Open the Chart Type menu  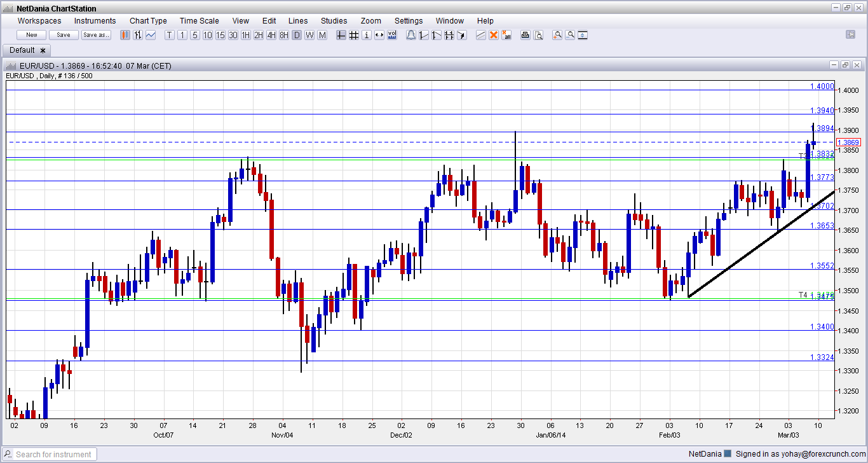(x=148, y=21)
